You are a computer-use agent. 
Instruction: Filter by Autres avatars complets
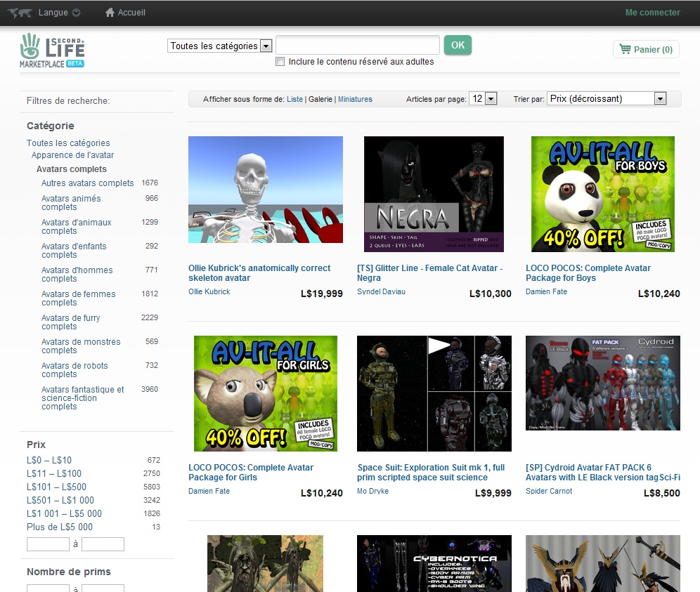87,183
